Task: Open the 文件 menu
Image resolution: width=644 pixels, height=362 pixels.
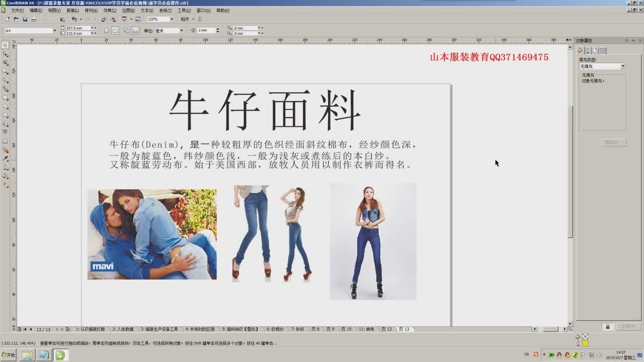Action: coord(17,10)
